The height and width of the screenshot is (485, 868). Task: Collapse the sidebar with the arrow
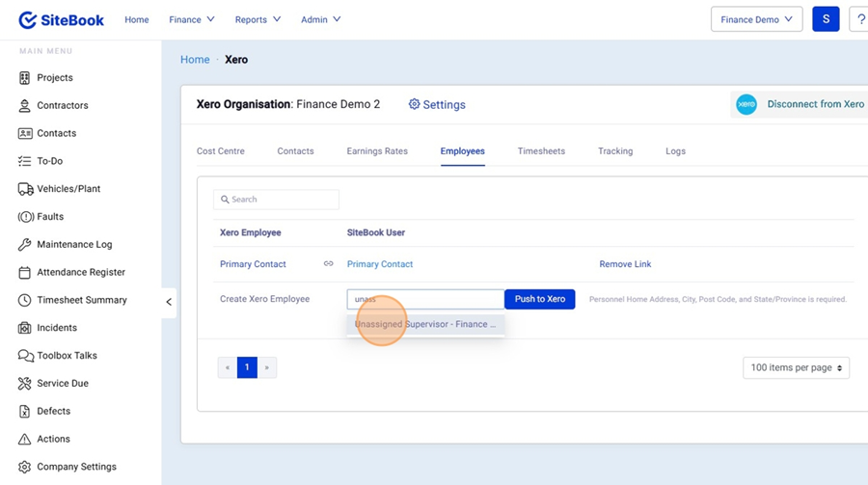169,302
